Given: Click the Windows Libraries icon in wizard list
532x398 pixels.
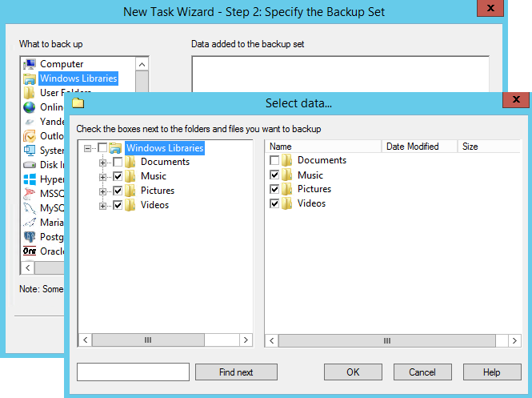Looking at the screenshot, I should tap(30, 78).
